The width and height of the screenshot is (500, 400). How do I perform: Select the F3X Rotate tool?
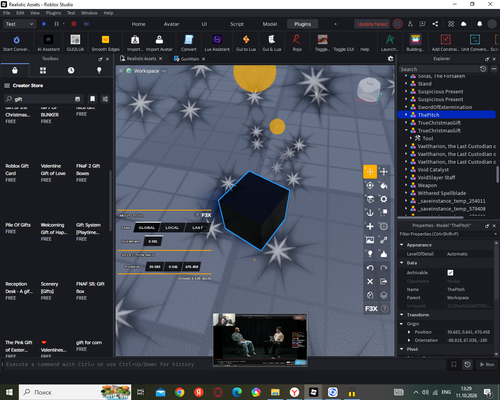(370, 185)
